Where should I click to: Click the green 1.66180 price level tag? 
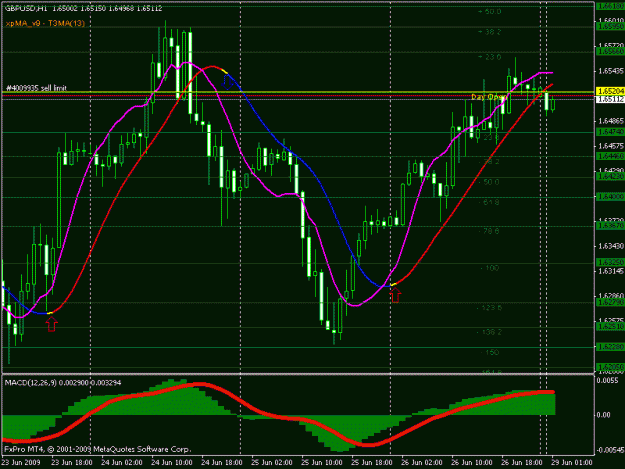pyautogui.click(x=610, y=6)
